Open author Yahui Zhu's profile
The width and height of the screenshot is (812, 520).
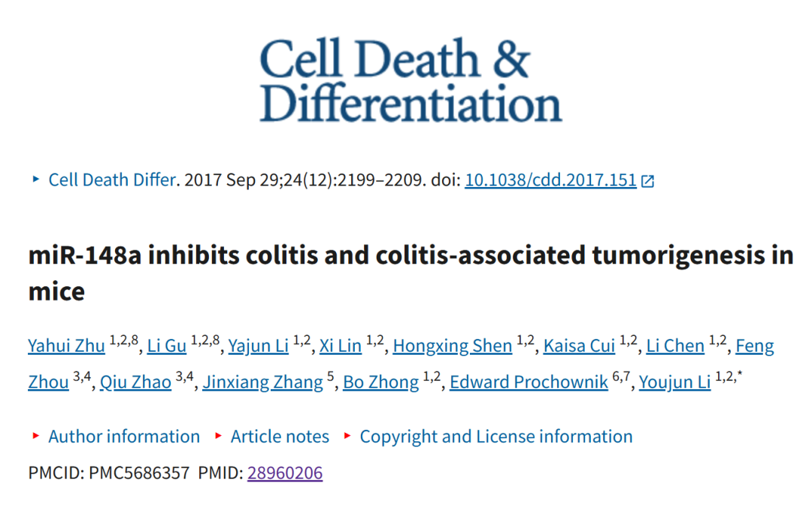[x=66, y=346]
